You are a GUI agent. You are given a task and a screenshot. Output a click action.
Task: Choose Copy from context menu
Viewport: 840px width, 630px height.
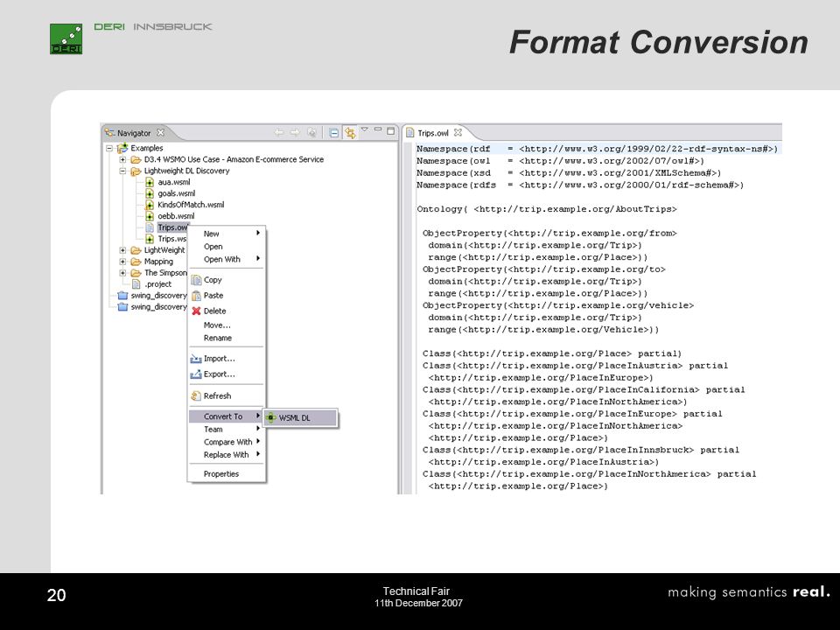pyautogui.click(x=227, y=280)
